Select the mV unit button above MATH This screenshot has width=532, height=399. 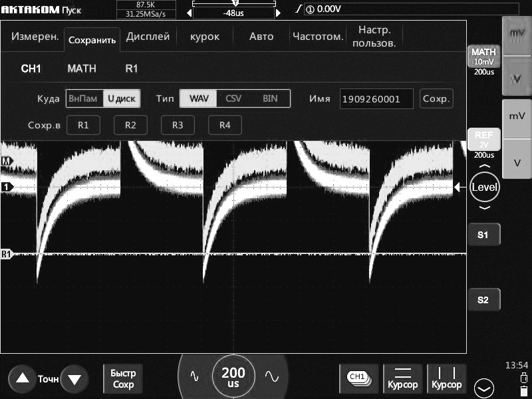pos(517,35)
